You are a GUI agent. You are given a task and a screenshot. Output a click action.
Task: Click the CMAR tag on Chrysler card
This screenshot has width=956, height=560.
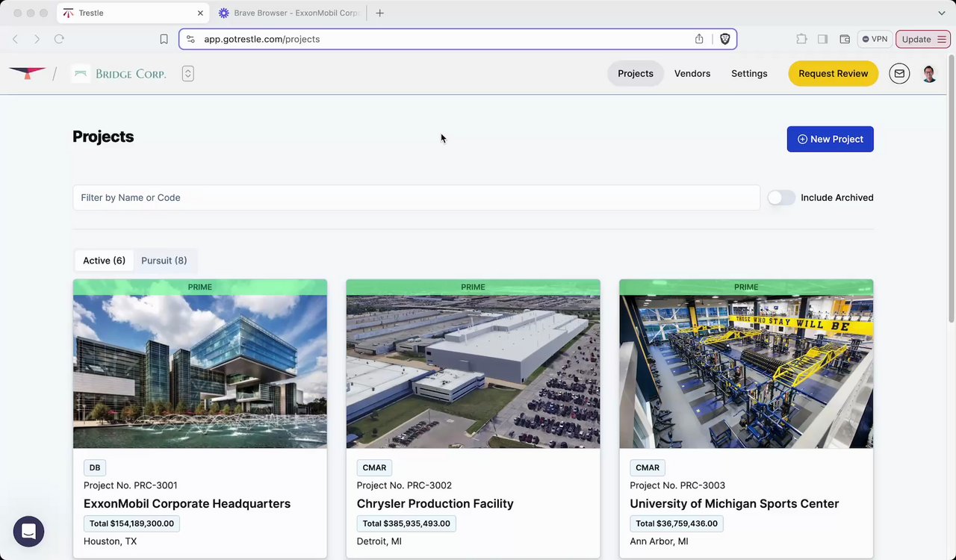(x=374, y=468)
